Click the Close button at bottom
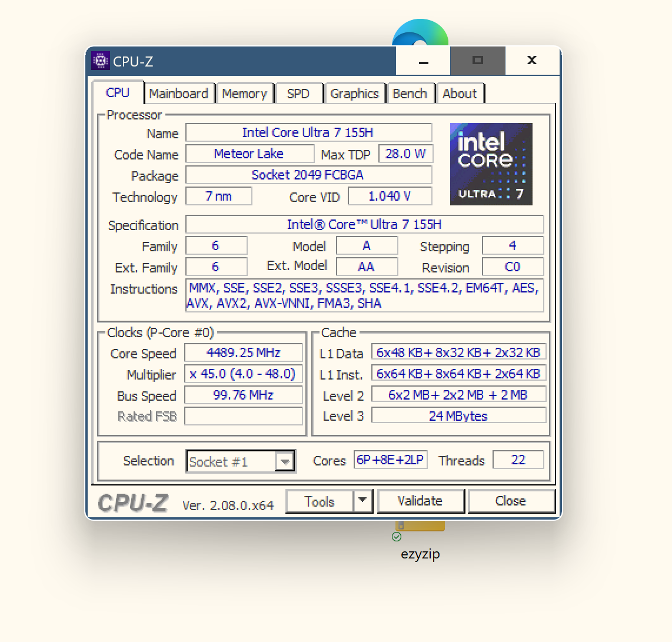The height and width of the screenshot is (642, 672). [x=511, y=501]
